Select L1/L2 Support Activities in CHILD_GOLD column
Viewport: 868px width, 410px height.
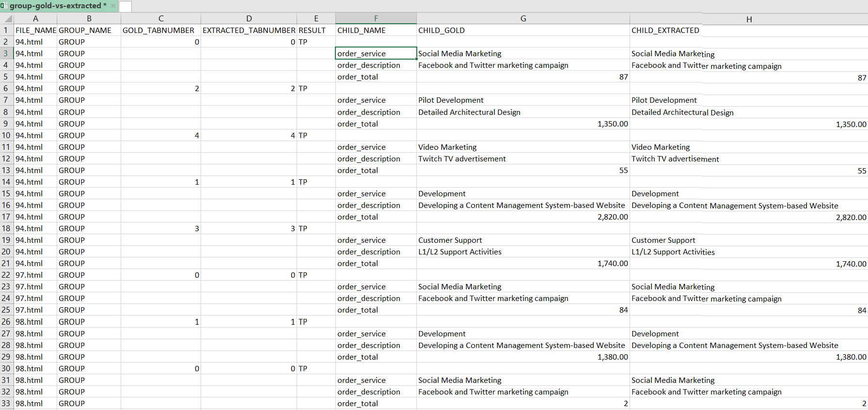click(x=523, y=252)
